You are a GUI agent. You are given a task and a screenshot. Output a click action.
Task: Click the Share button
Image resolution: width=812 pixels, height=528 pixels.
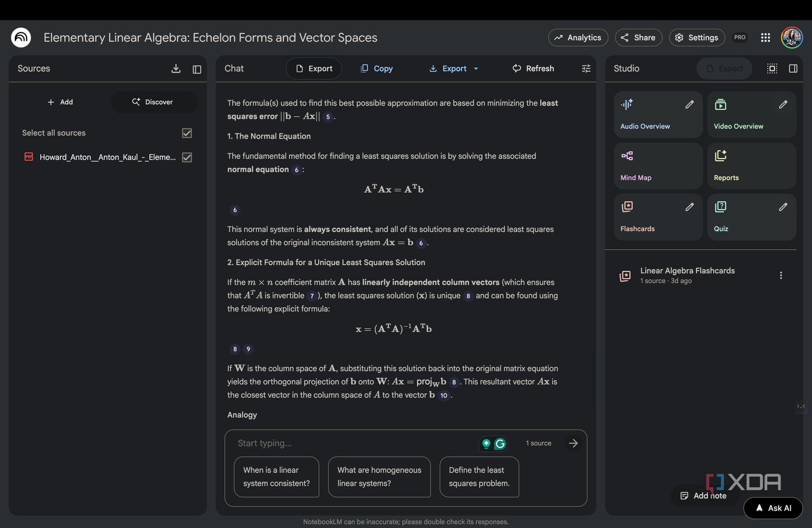638,38
